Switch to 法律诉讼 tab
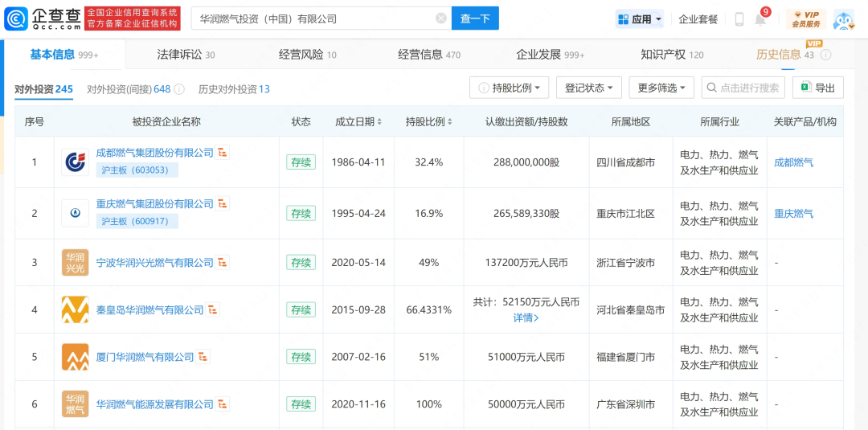This screenshot has height=430, width=868. [x=186, y=54]
